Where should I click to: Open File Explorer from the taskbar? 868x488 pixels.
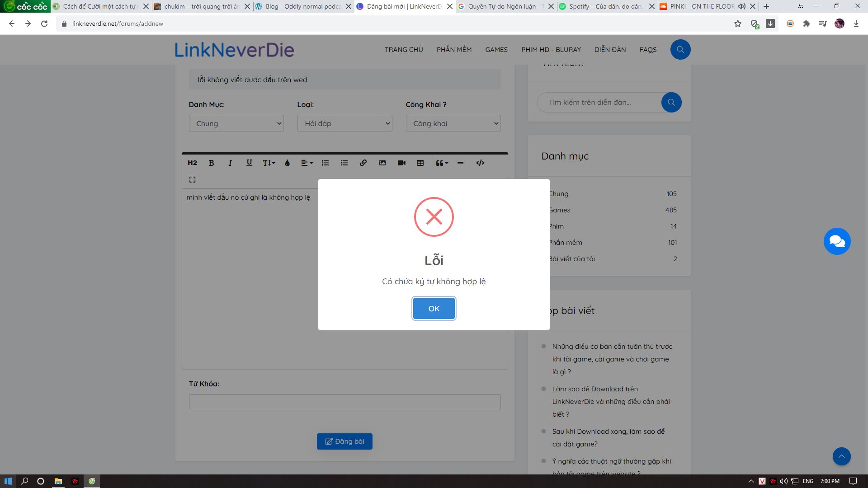point(58,481)
